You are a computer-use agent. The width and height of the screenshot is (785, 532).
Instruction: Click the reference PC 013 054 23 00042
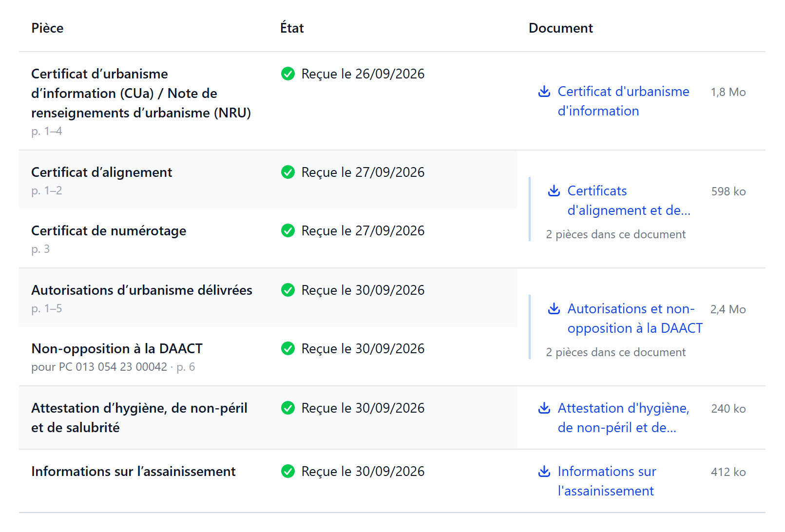click(x=113, y=367)
